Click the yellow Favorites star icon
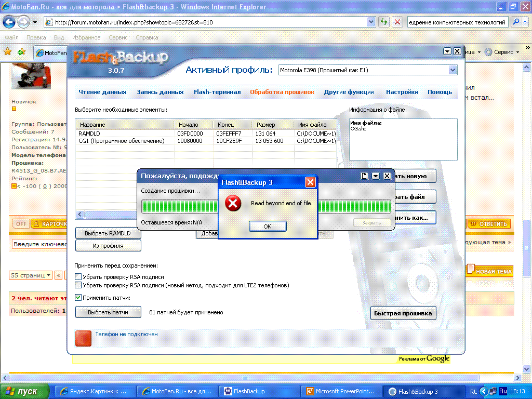The width and height of the screenshot is (532, 399). (x=7, y=51)
